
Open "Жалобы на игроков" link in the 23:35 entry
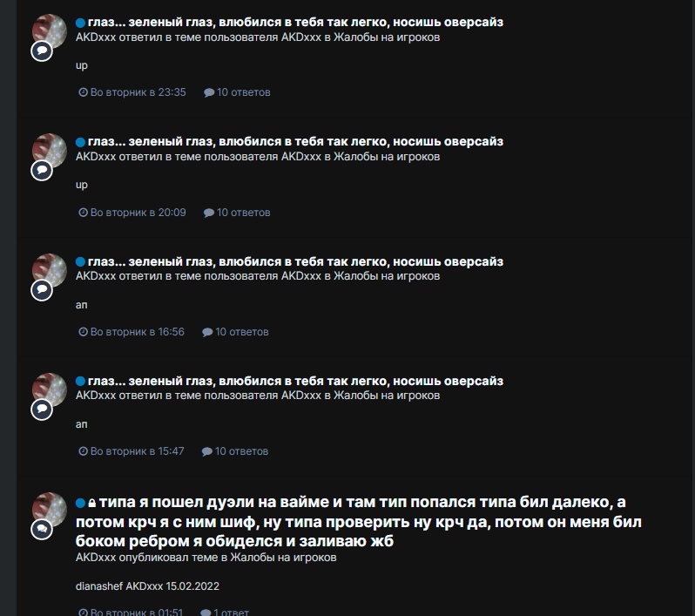click(387, 37)
